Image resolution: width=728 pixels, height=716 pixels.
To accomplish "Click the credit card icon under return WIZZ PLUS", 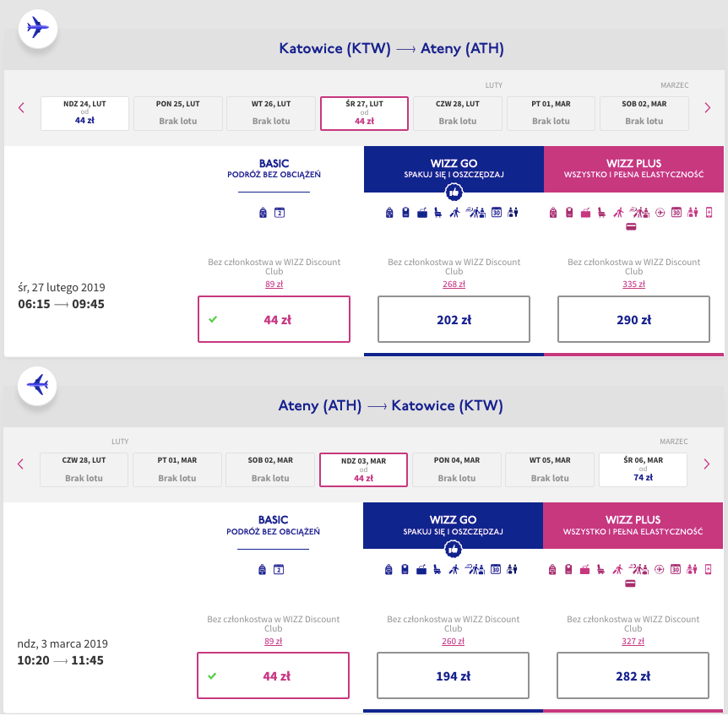I will coord(631,583).
